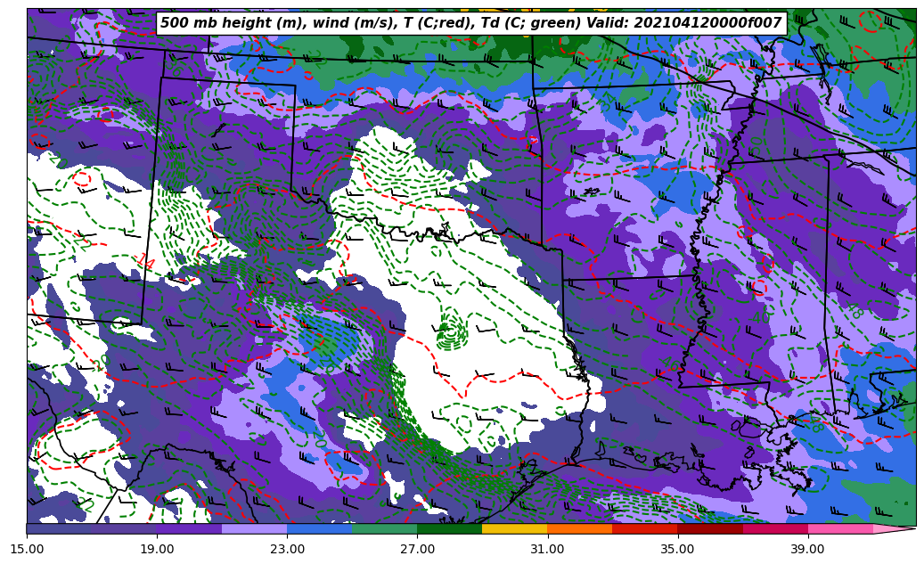The height and width of the screenshot is (564, 924).
Task: Click the red contour label 14
Action: tap(144, 262)
